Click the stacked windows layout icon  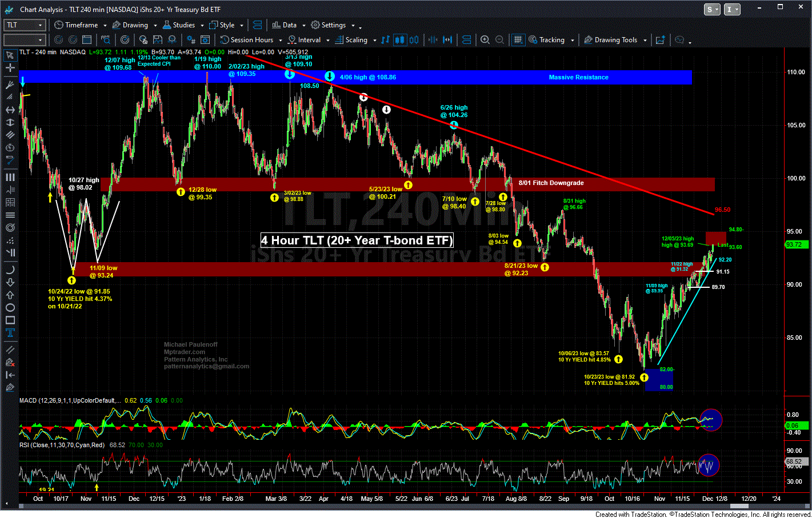(257, 25)
